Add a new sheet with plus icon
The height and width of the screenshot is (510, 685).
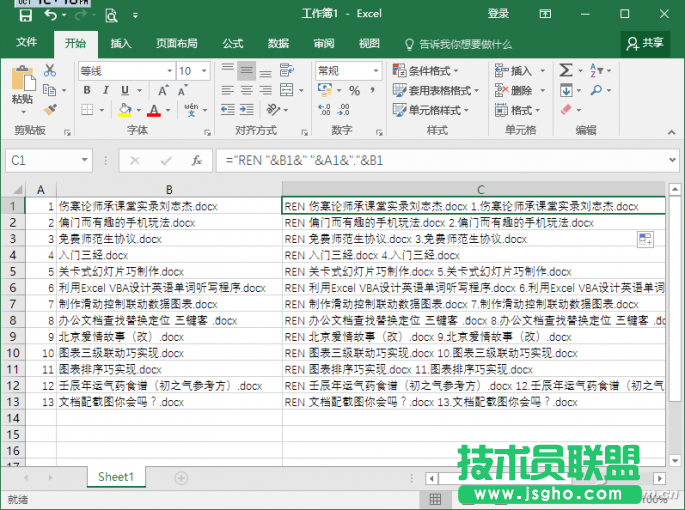[181, 478]
